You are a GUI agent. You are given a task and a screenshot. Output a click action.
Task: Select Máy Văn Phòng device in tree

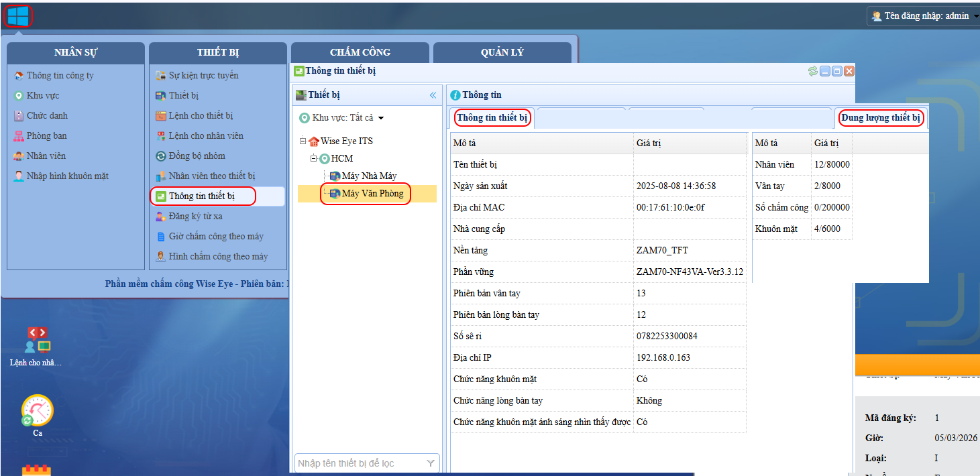372,194
